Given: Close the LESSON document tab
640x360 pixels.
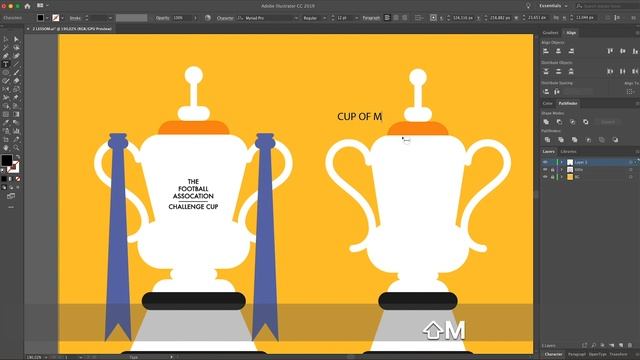Looking at the screenshot, I should (x=28, y=29).
